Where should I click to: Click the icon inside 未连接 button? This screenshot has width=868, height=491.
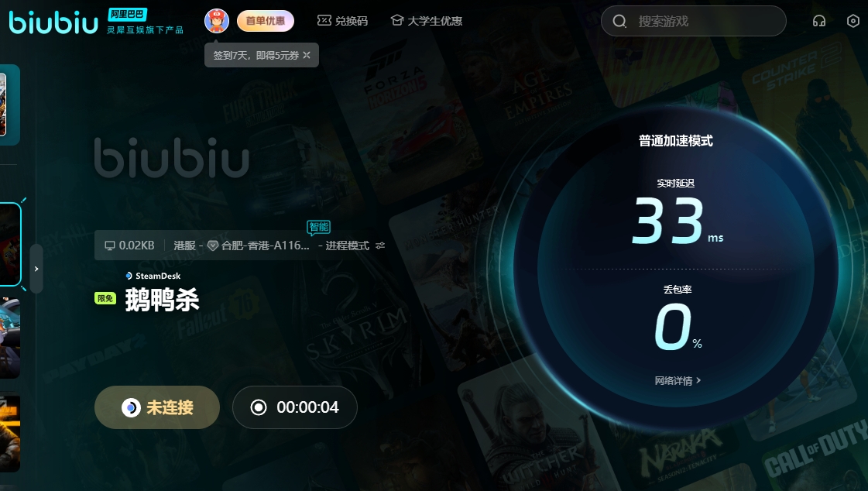click(x=131, y=408)
